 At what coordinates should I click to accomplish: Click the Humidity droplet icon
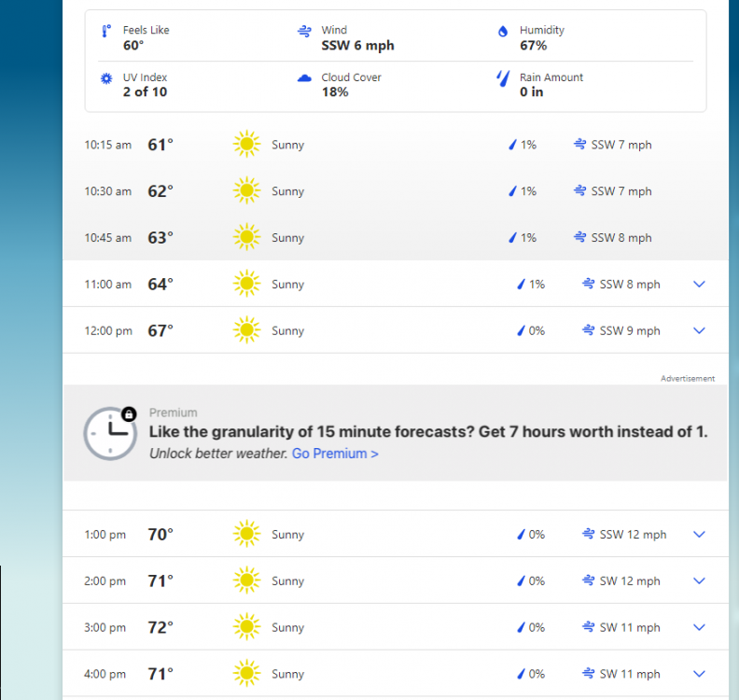[x=503, y=31]
